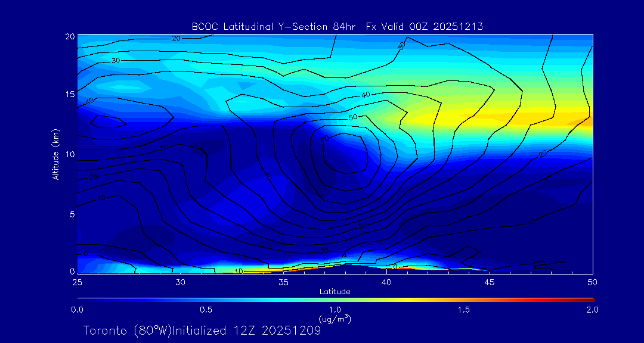Click altitude axis tick label "15"
Screen dimensions: 644x343
pos(70,94)
